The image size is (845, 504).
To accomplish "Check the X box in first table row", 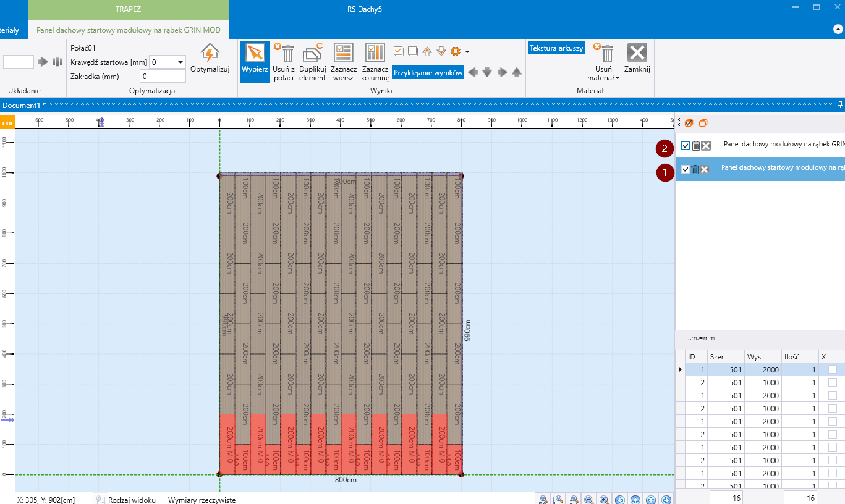I will click(x=832, y=369).
